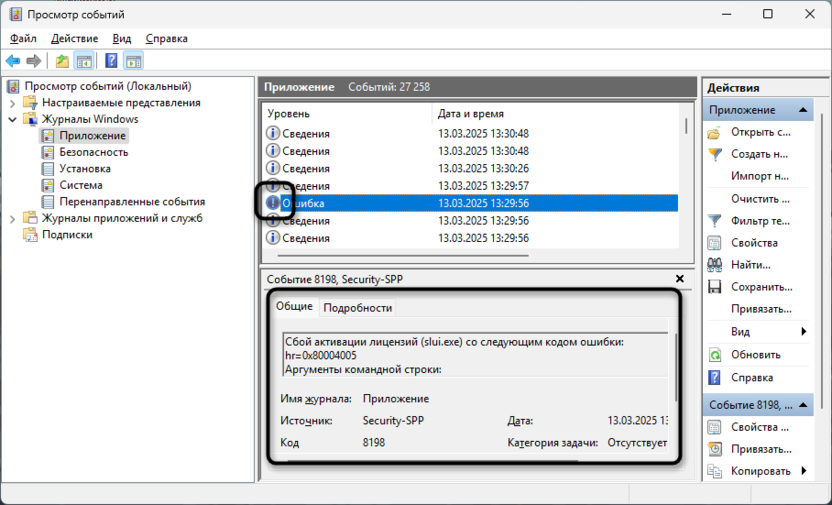
Task: Click the Event Viewer title bar icon
Action: pyautogui.click(x=15, y=14)
